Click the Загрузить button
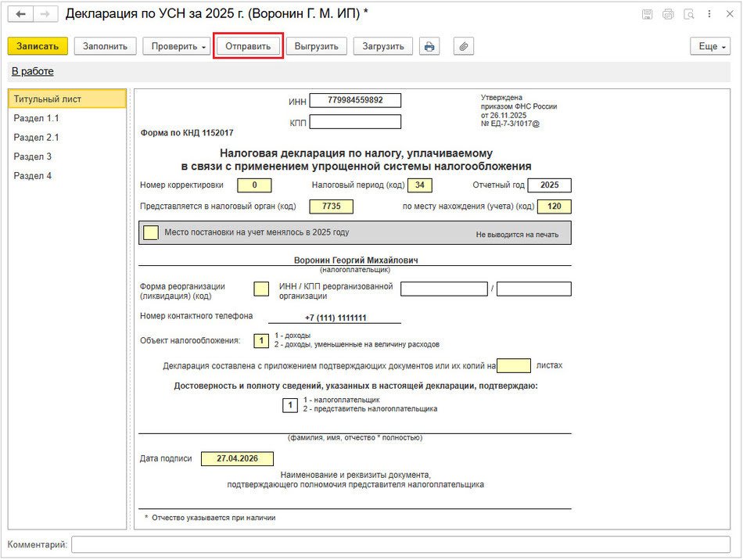Viewport: 743px width, 560px height. [x=383, y=46]
